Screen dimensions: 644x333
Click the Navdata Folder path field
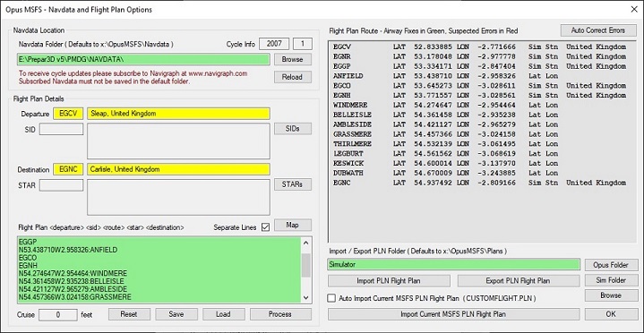coord(143,60)
